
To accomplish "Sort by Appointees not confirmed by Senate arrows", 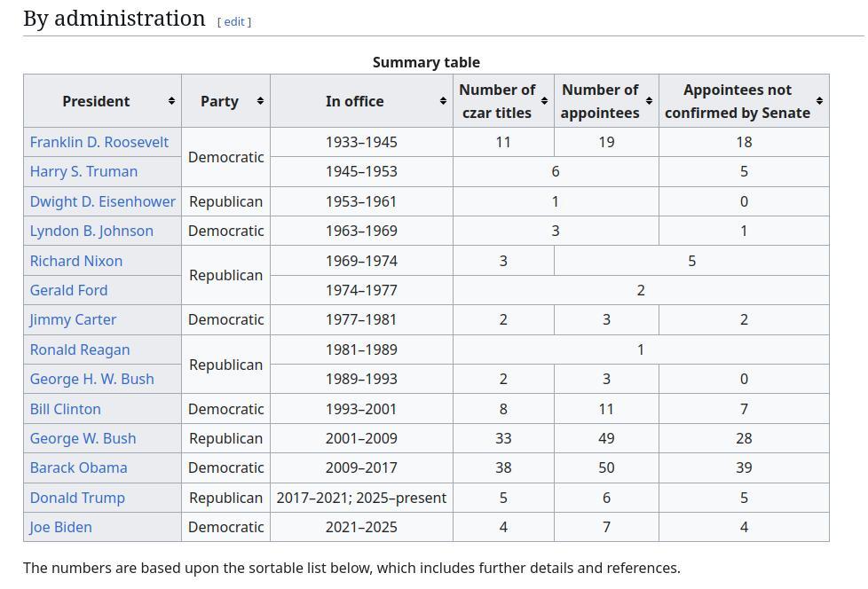I will (x=819, y=101).
